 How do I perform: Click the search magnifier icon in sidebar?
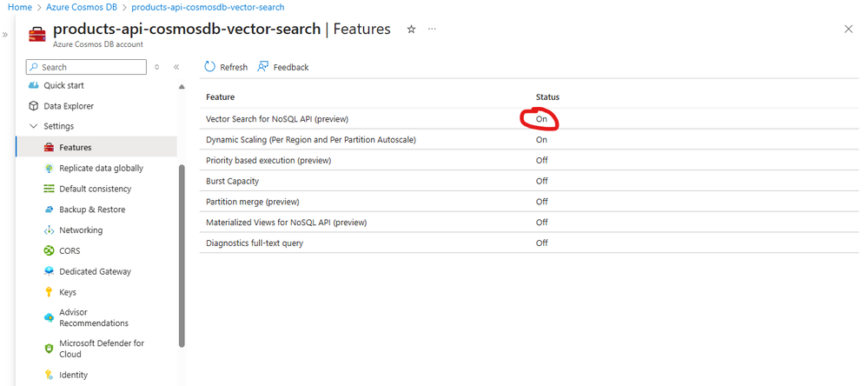tap(35, 67)
